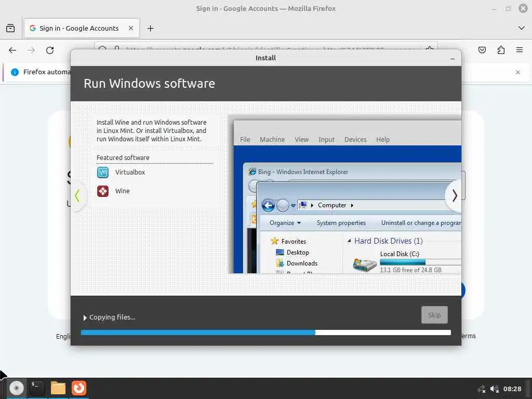Click the Skip button in installer
The width and height of the screenshot is (532, 399).
(434, 315)
